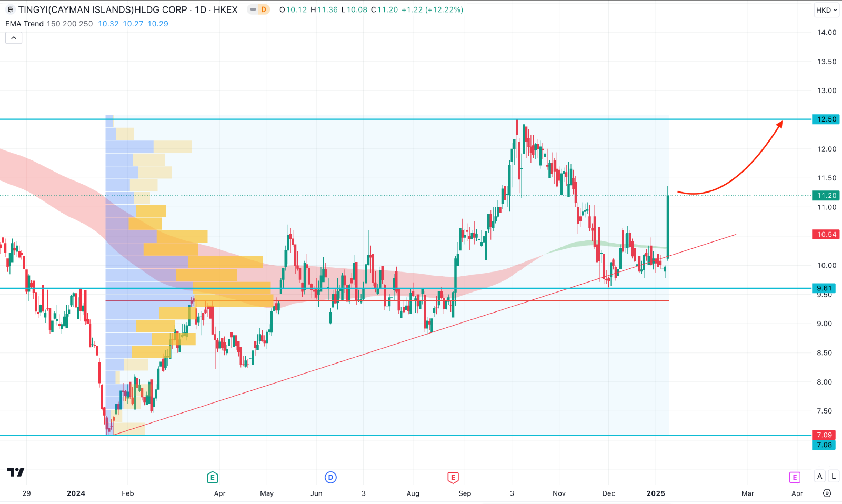Click the orange D delayed data badge
Image resolution: width=842 pixels, height=504 pixels.
coord(264,9)
